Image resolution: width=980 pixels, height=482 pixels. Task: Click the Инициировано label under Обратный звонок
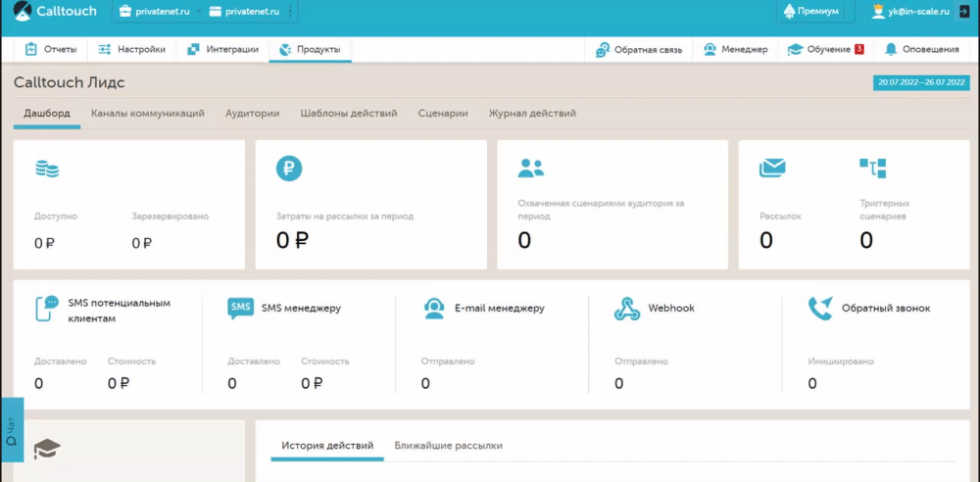(841, 361)
